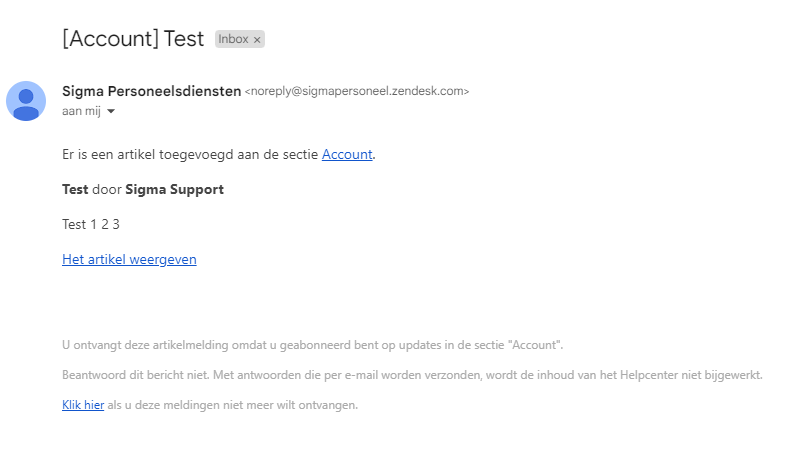Image resolution: width=799 pixels, height=452 pixels.
Task: Click the noreply@sigmapersoneel.zendesk.com address
Action: pyautogui.click(x=357, y=91)
